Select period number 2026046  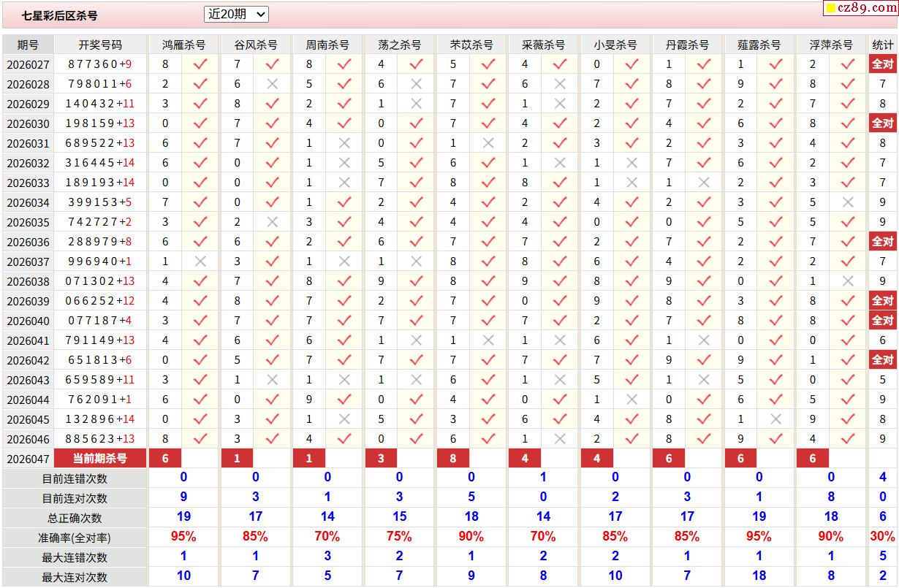(28, 439)
